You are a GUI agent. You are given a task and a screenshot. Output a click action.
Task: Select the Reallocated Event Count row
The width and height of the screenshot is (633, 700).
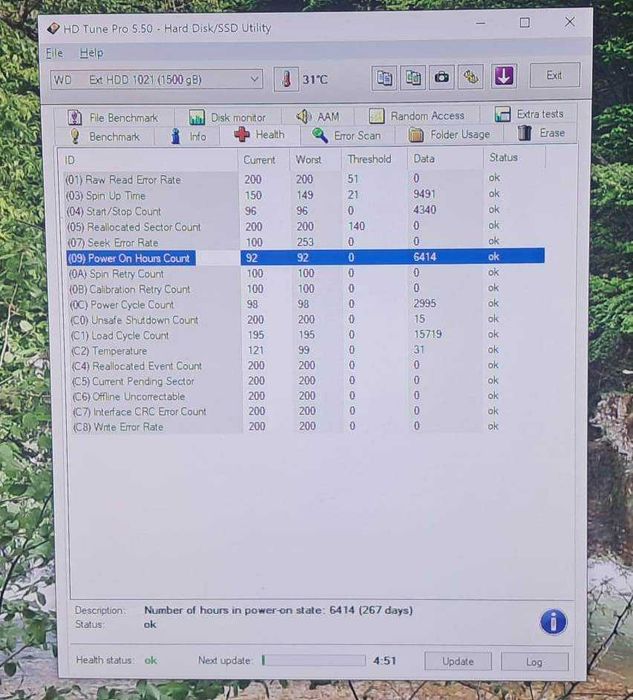point(307,366)
